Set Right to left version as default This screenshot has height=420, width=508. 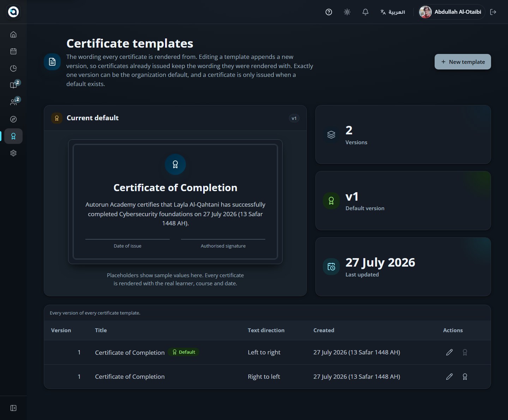point(465,377)
